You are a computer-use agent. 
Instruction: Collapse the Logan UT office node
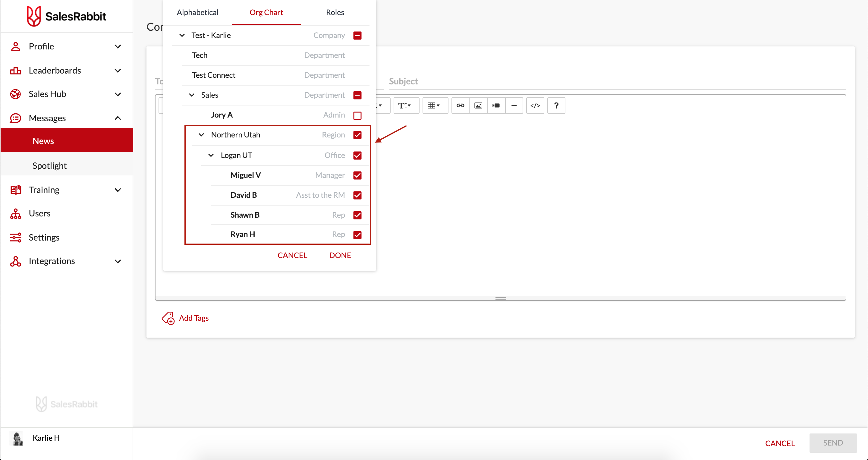[211, 155]
